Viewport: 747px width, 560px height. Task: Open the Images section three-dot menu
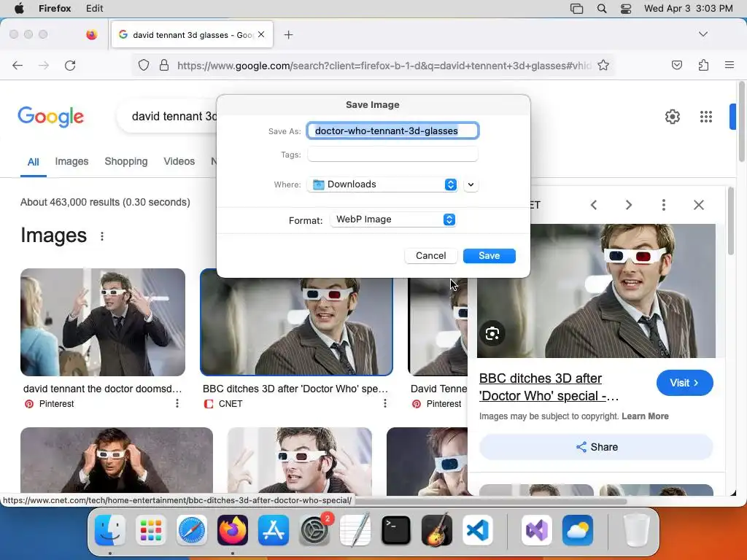pyautogui.click(x=102, y=236)
